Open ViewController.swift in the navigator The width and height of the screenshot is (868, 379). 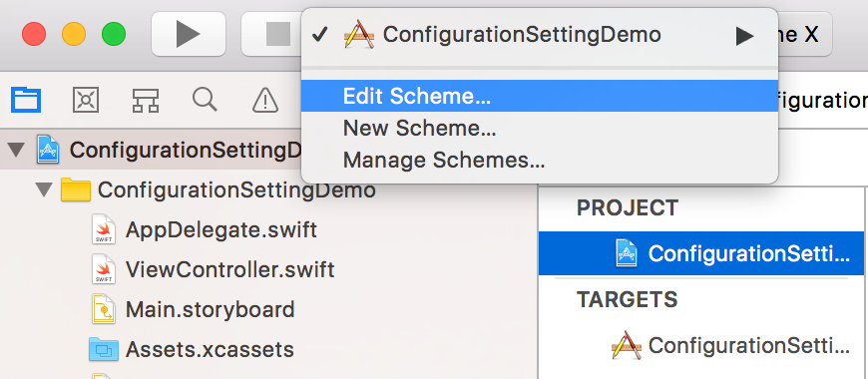click(229, 269)
